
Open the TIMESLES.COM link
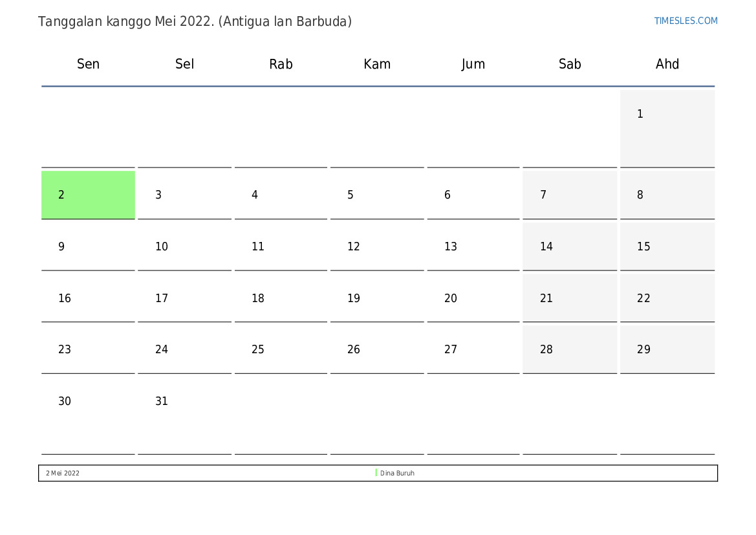(686, 21)
